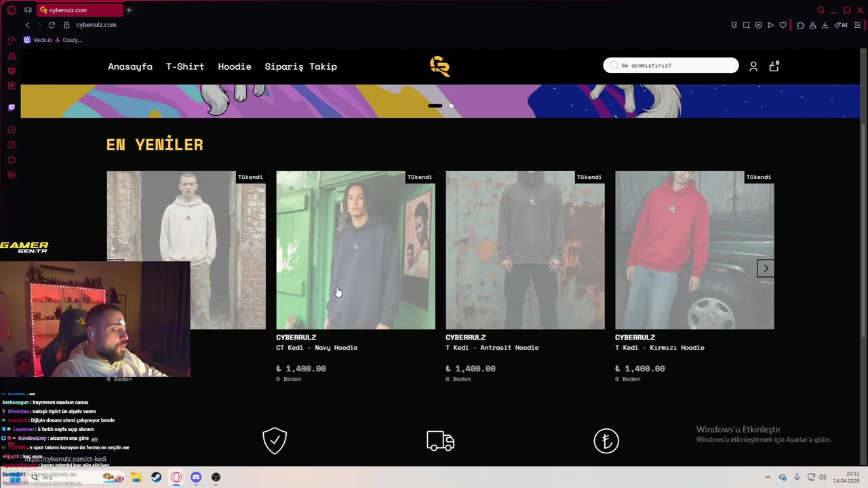Open File Explorer from the taskbar
Screen dimensions: 868x488
pyautogui.click(x=136, y=477)
